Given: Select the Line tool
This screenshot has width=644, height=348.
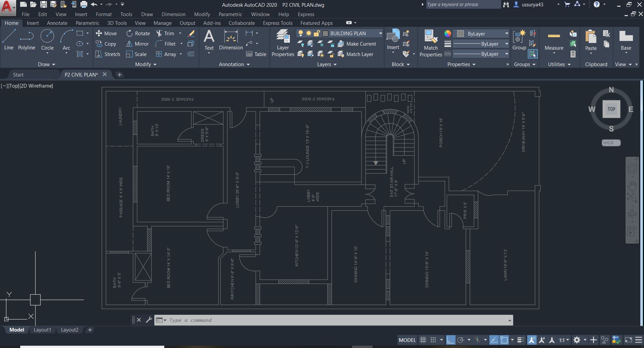Looking at the screenshot, I should tap(9, 40).
